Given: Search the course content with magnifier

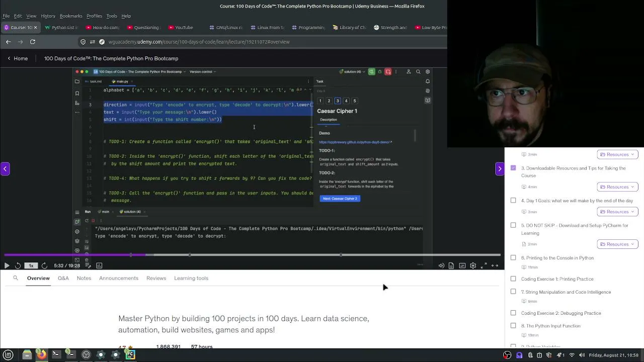Looking at the screenshot, I should click(16, 278).
